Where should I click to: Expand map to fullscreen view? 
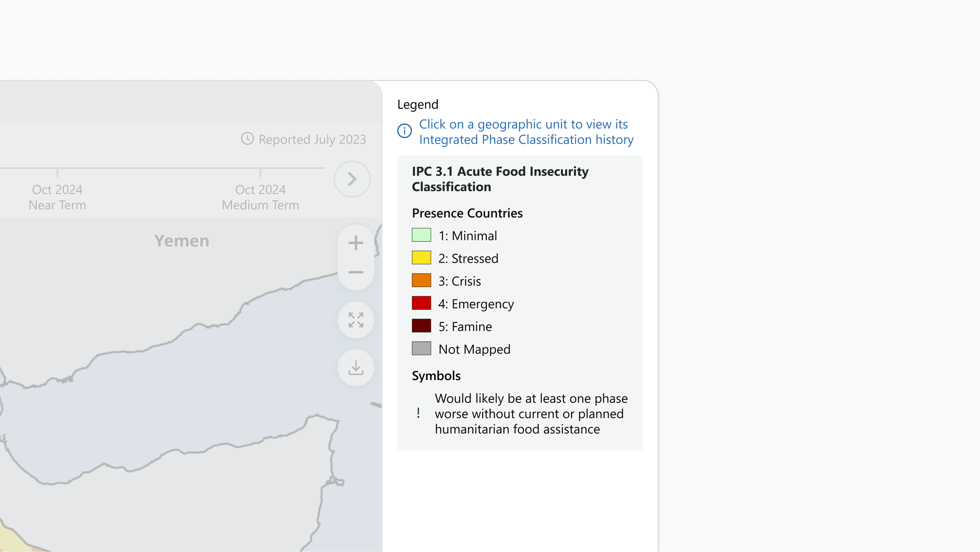click(356, 320)
